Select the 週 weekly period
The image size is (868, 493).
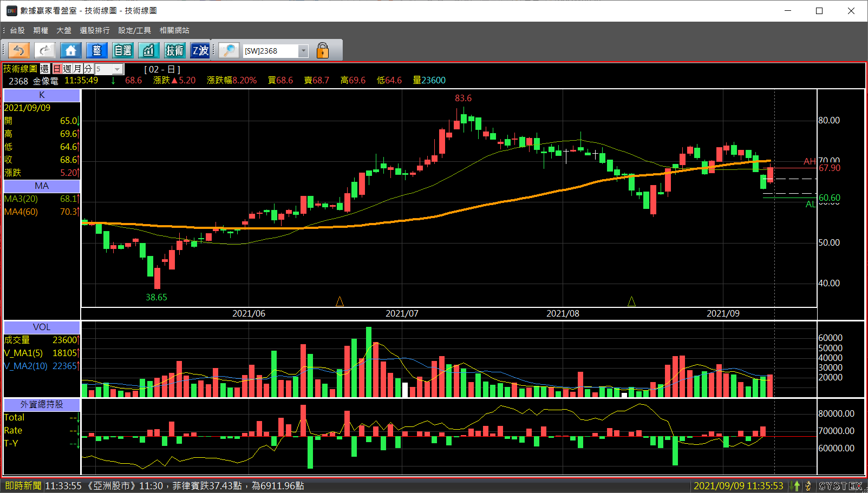[x=67, y=69]
